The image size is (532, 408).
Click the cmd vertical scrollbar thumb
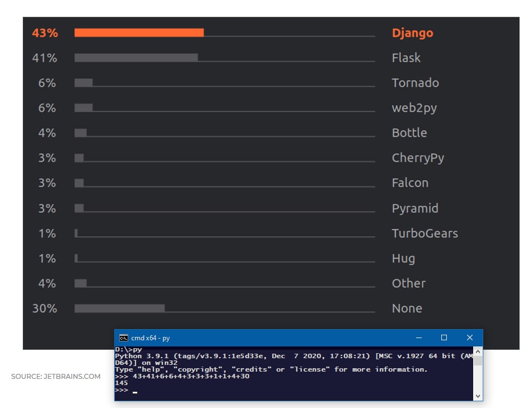[478, 360]
